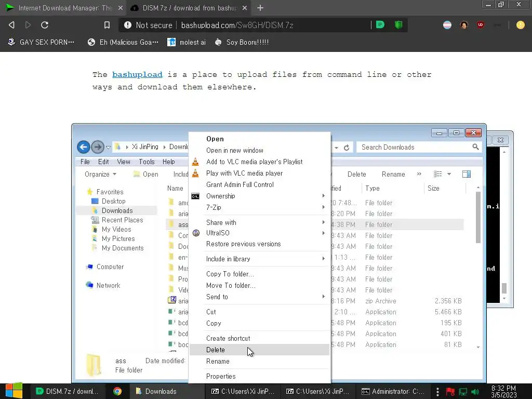Open the uBlock Origin extension icon
The image size is (532, 399).
tap(481, 25)
